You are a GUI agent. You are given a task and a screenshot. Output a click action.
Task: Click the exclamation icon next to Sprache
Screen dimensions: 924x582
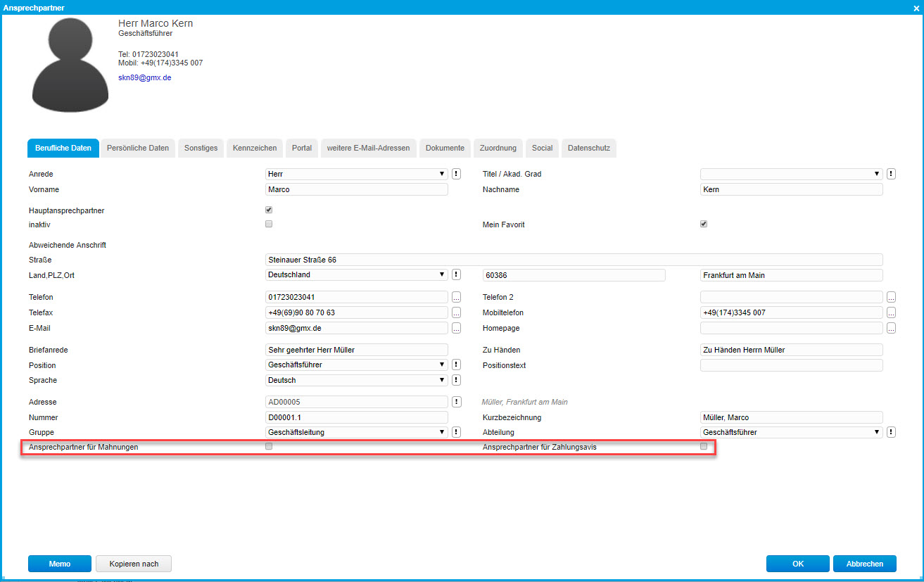pos(456,380)
